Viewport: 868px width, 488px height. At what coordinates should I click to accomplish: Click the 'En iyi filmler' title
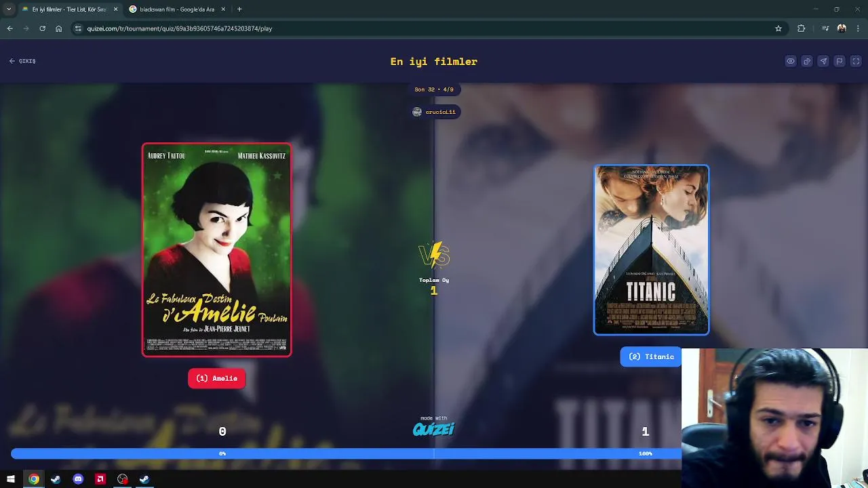pos(434,62)
